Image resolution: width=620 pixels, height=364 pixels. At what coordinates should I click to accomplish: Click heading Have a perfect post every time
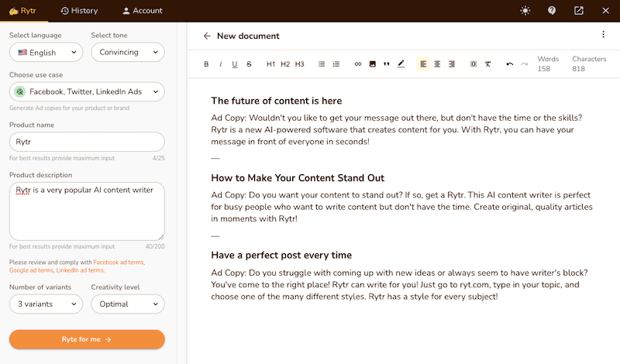tap(281, 256)
